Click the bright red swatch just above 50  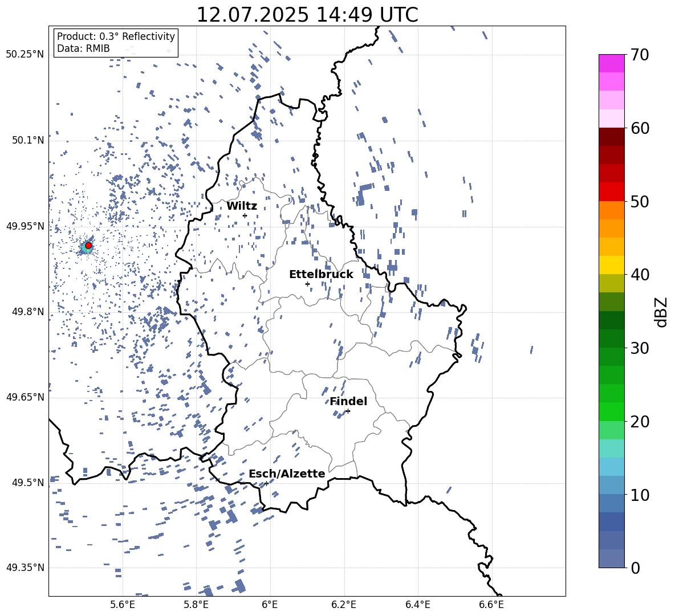coord(612,192)
